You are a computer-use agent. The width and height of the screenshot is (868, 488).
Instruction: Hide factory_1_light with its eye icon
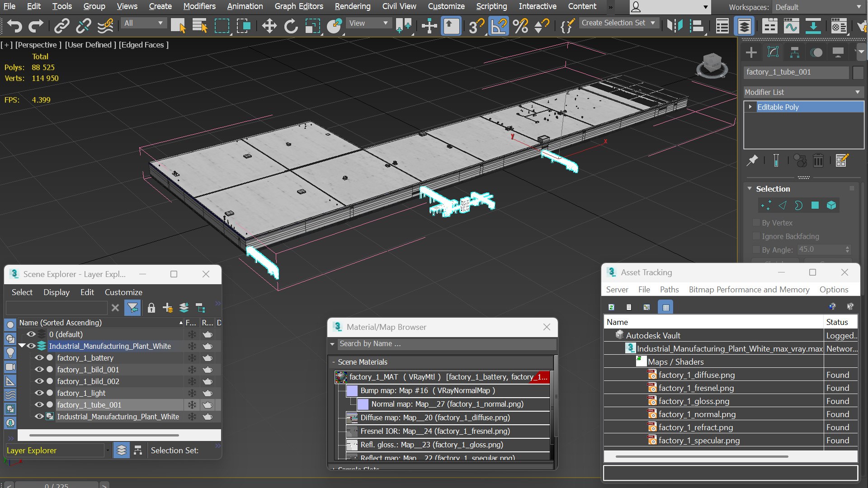[39, 393]
